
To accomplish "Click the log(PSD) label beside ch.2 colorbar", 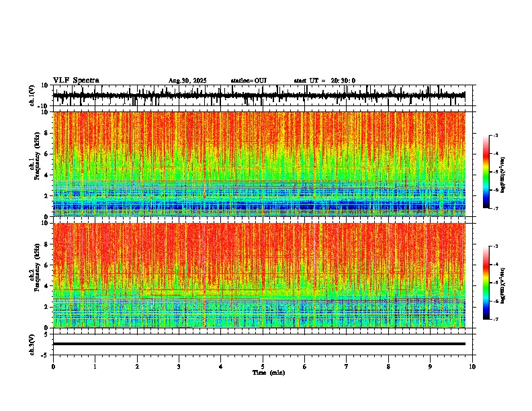I will click(x=502, y=286).
